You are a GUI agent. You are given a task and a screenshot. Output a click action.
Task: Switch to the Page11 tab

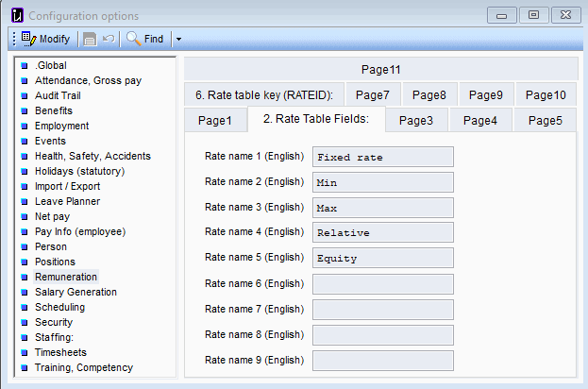click(381, 70)
